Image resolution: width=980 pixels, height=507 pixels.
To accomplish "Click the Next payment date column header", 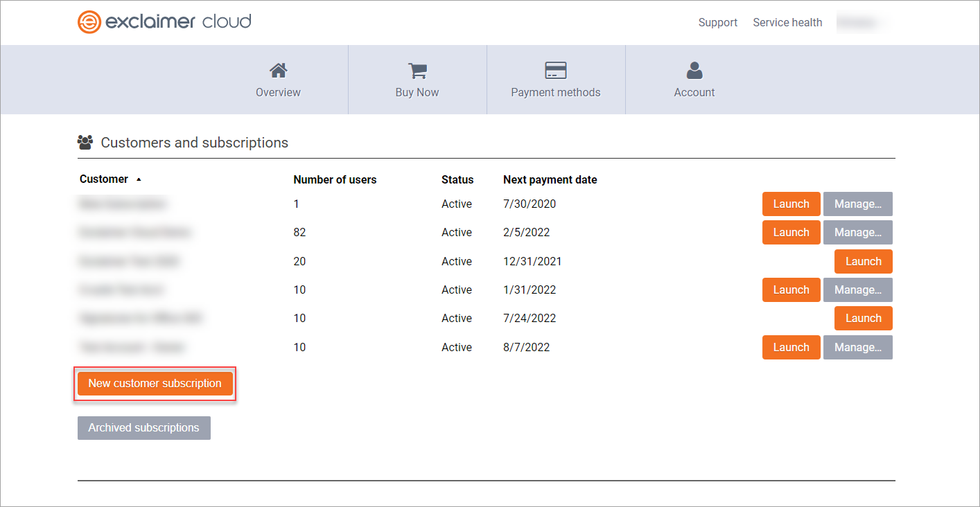I will 550,179.
